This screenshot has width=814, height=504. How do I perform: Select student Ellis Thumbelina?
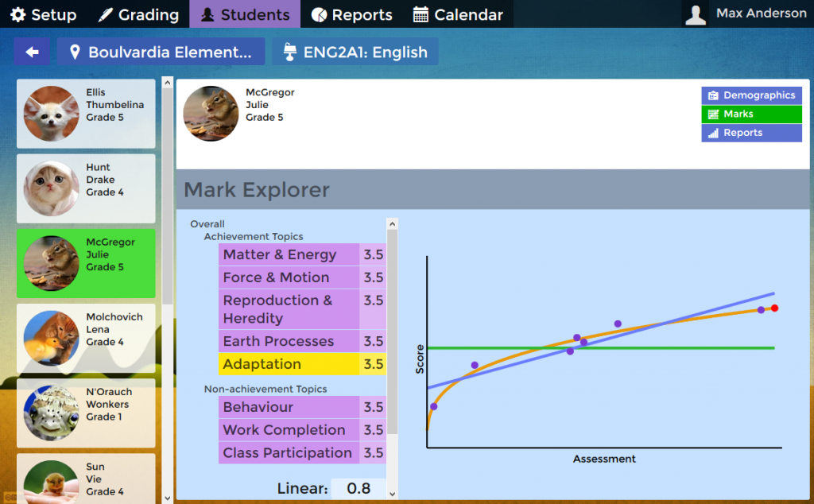(86, 113)
